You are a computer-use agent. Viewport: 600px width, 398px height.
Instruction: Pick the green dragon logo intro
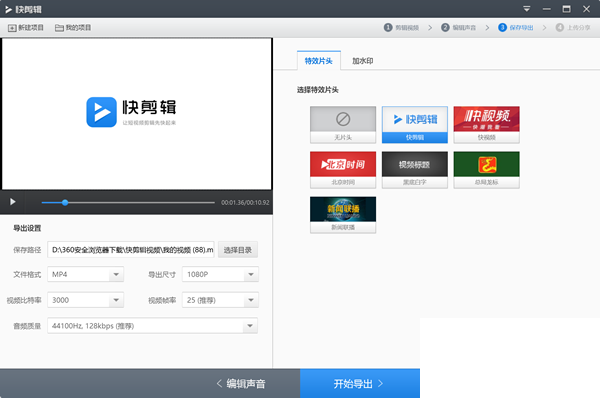486,170
